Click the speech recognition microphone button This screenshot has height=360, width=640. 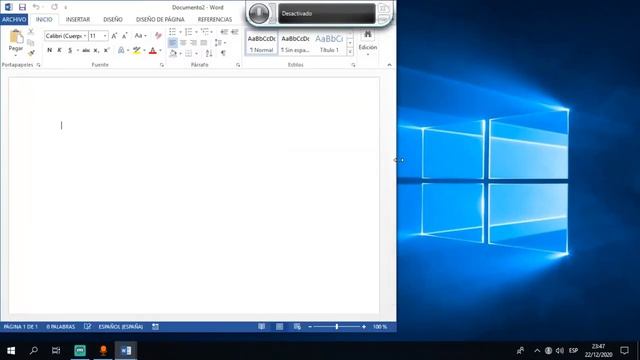(x=259, y=13)
